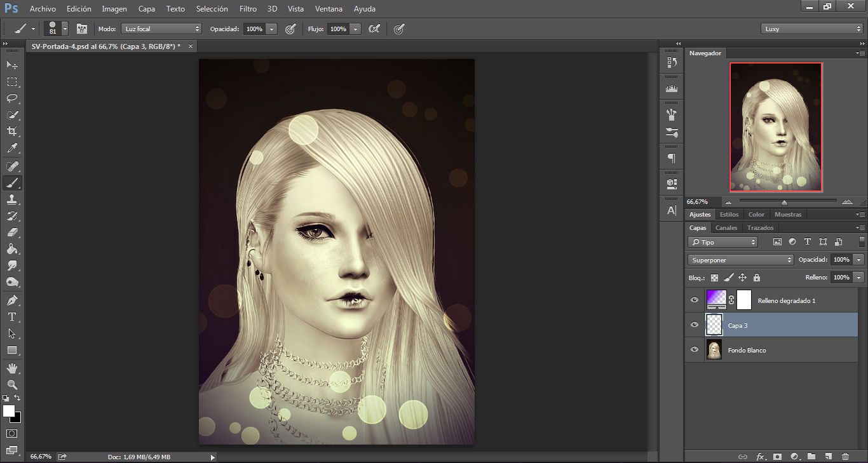Select the Eraser tool
The image size is (868, 463).
[12, 232]
